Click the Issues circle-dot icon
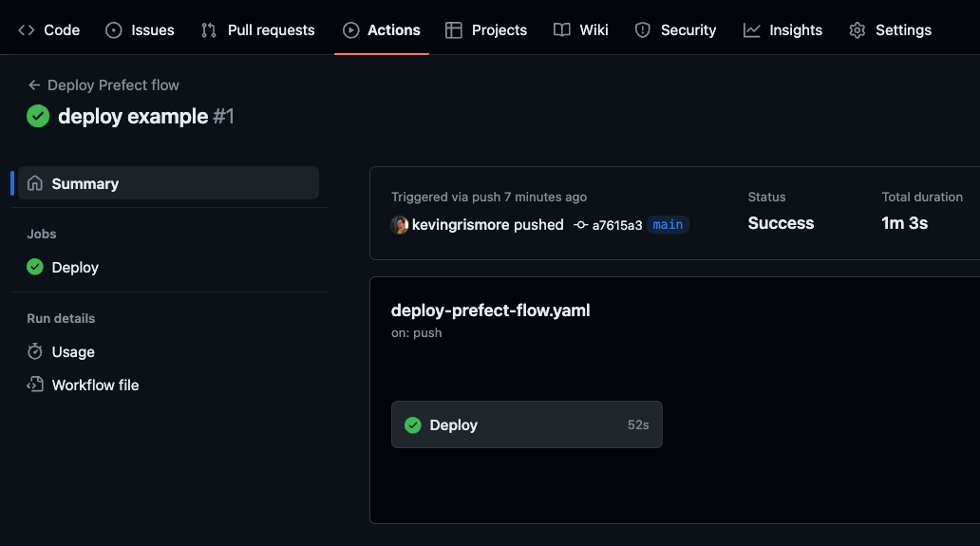 pos(114,30)
